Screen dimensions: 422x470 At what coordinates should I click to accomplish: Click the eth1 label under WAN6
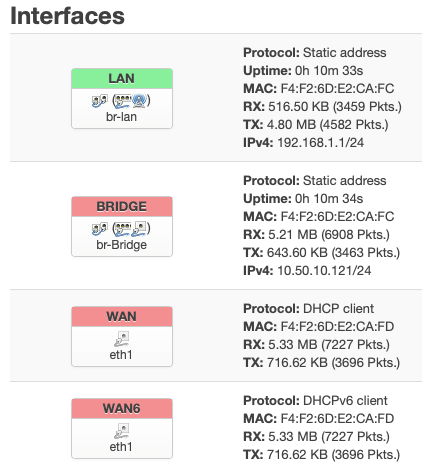click(x=121, y=447)
